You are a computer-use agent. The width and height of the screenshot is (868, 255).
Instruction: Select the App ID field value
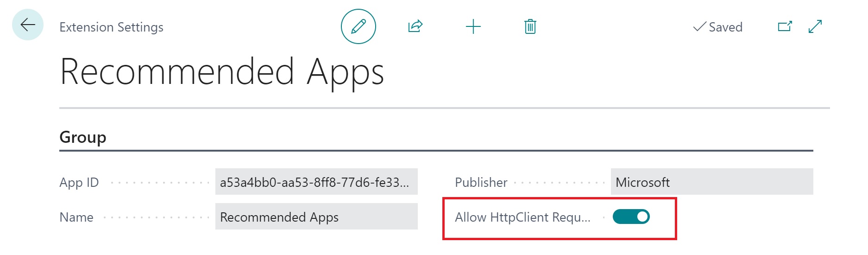(x=316, y=182)
